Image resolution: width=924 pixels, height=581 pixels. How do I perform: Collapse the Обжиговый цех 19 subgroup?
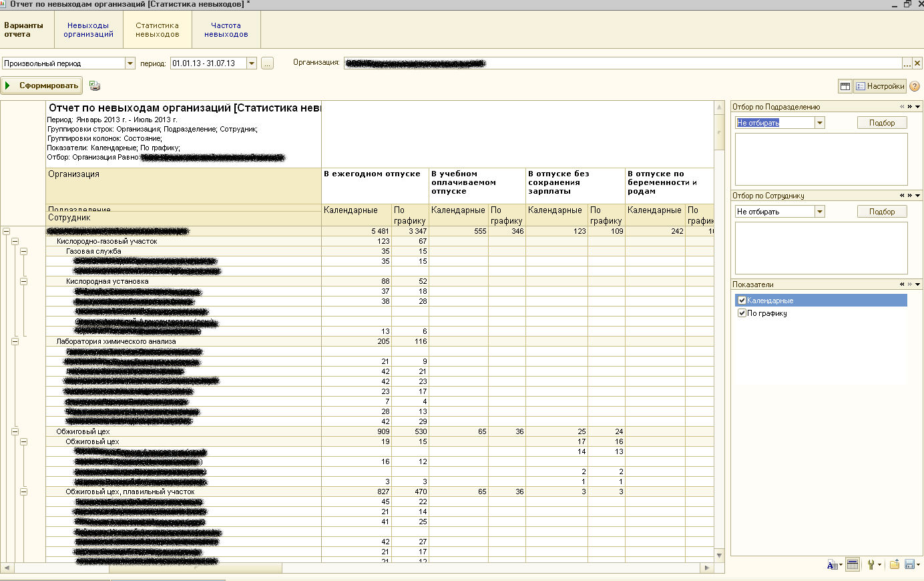point(23,441)
